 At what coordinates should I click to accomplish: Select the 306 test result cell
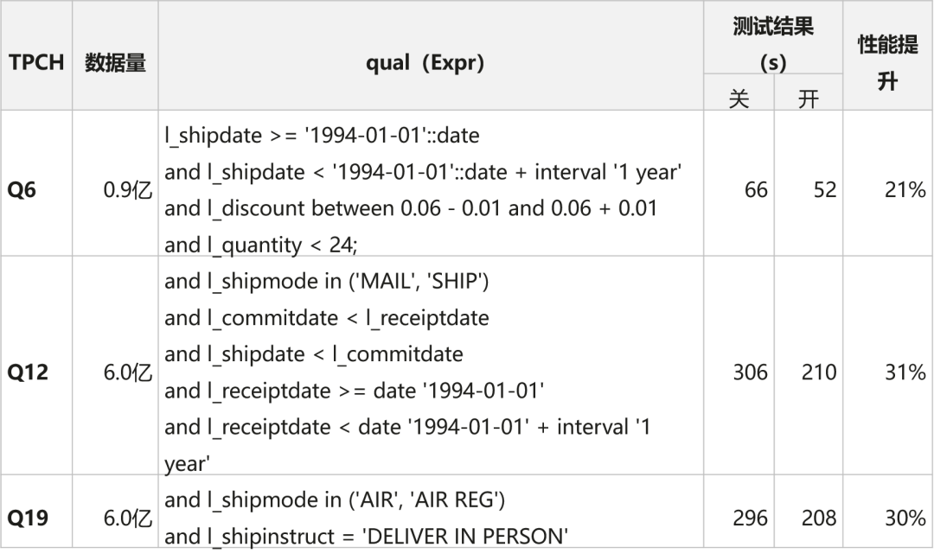coord(750,372)
